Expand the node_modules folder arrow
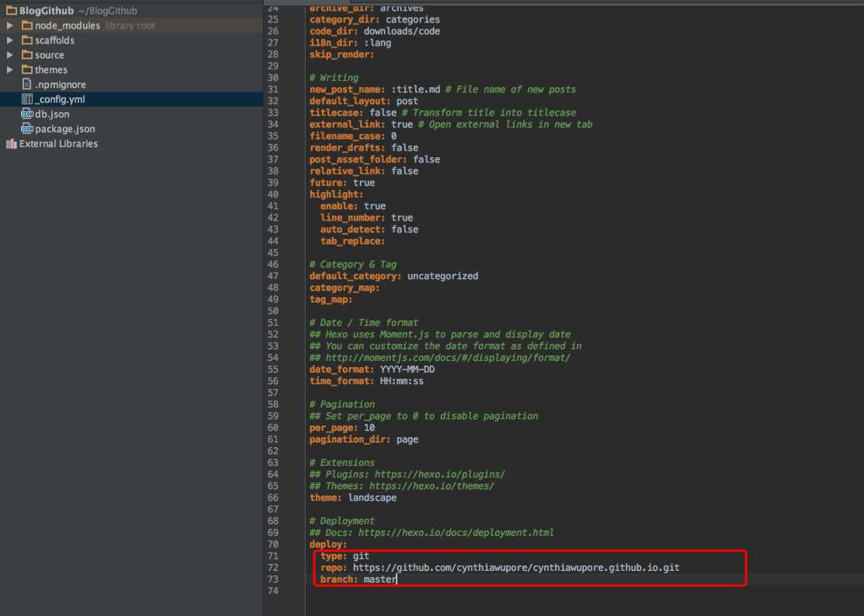The image size is (864, 616). click(x=10, y=26)
